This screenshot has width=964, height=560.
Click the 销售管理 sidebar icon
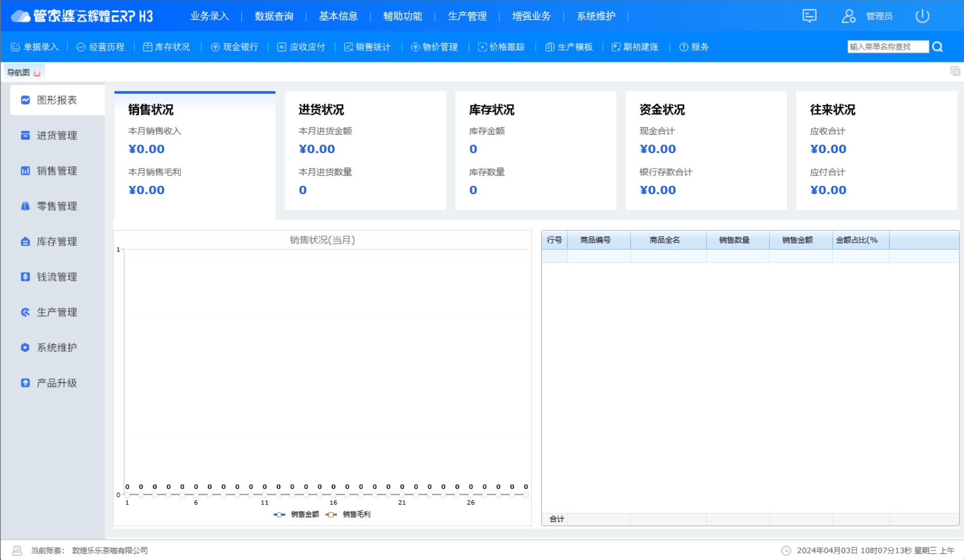coord(25,171)
